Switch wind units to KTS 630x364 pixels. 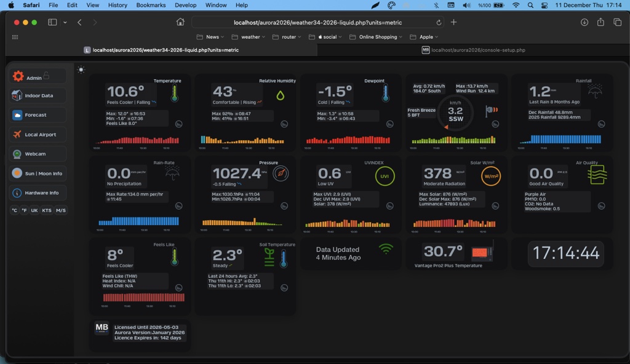(47, 210)
